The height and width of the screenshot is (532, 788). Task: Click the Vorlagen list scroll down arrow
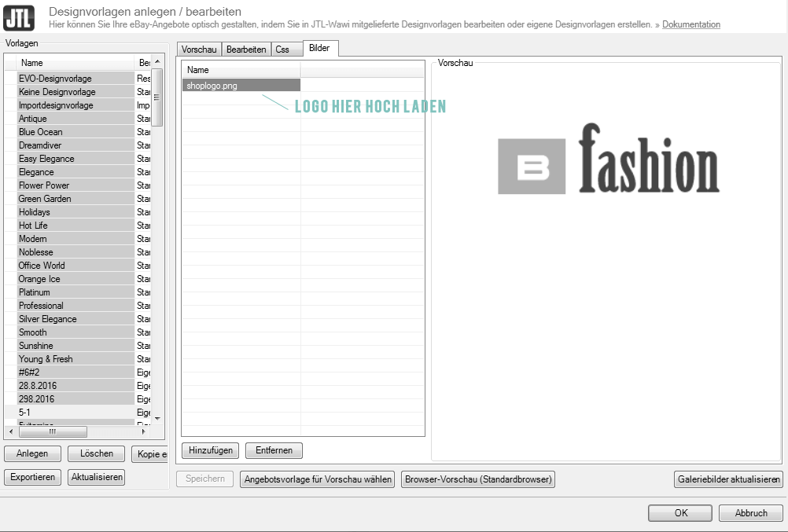tap(157, 419)
